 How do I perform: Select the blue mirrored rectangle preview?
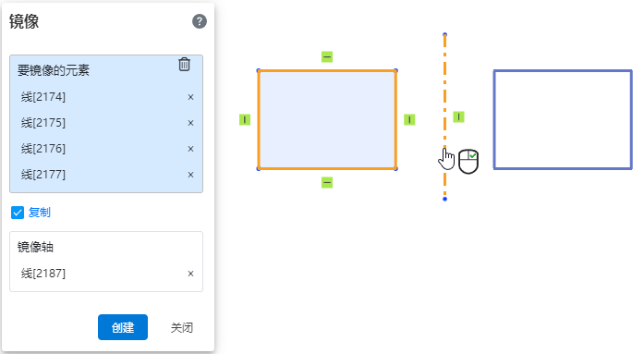(x=563, y=119)
